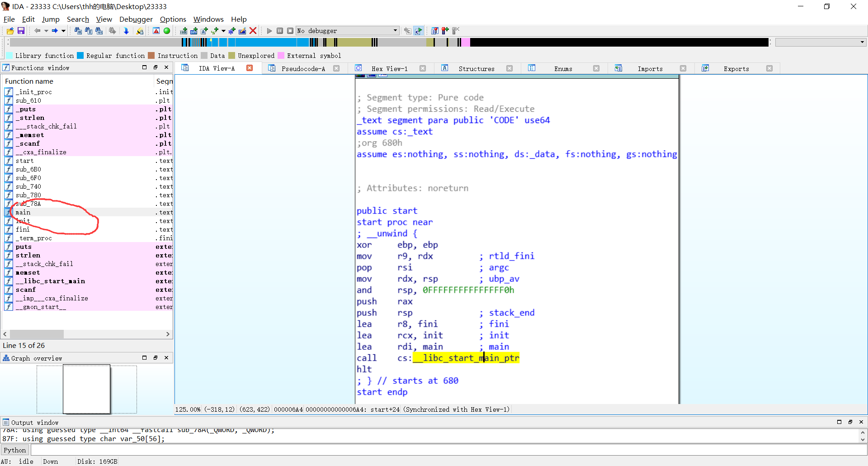The width and height of the screenshot is (868, 466).
Task: Click the Save database floppy icon
Action: coord(21,31)
